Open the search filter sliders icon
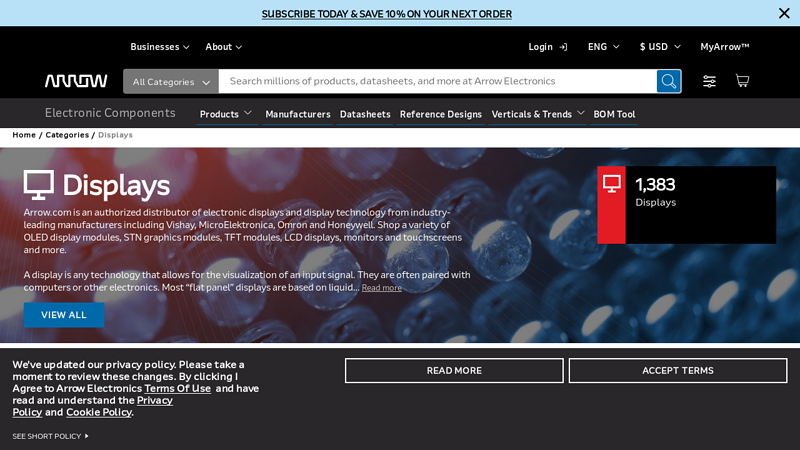Image resolution: width=800 pixels, height=450 pixels. tap(709, 81)
